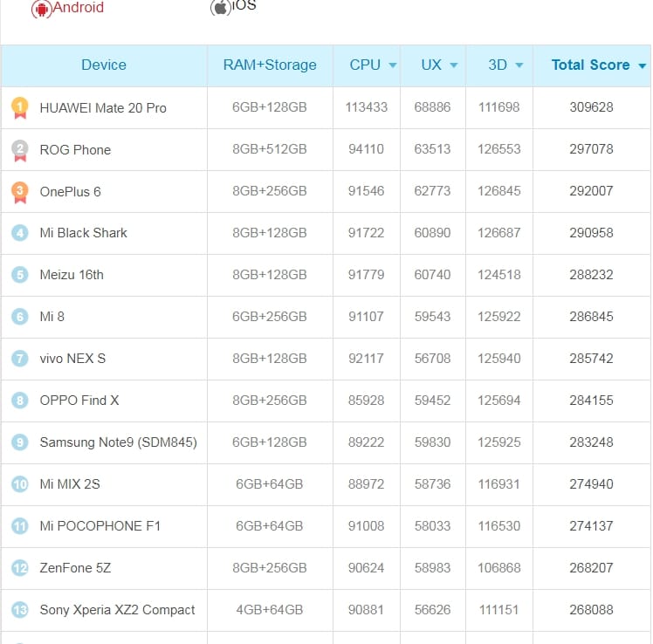Click the RAM+Storage column header
Viewport: 653px width, 644px height.
point(270,65)
